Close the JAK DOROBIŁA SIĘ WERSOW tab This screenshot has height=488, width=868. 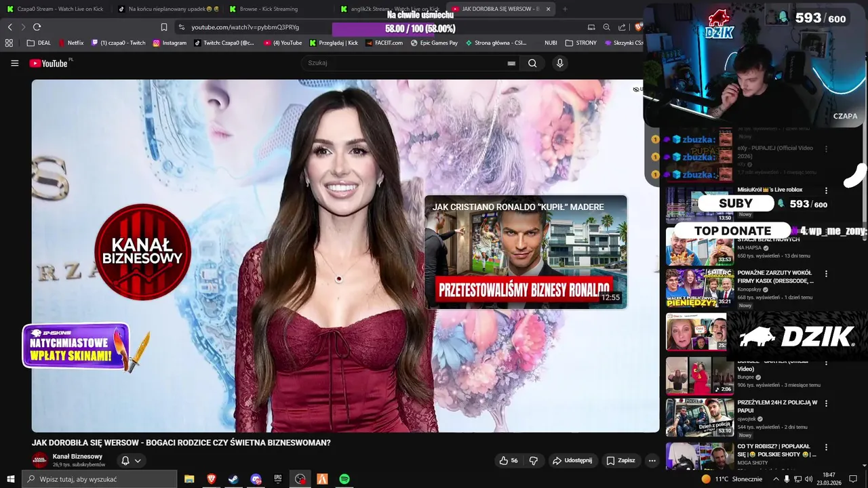click(x=548, y=9)
